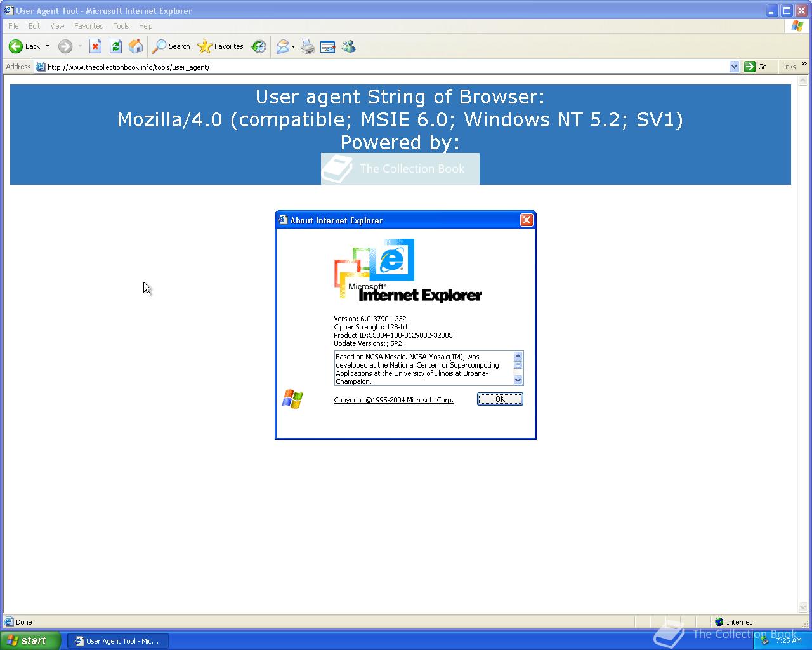This screenshot has height=650, width=812.
Task: Open the Favorites star toolbar button
Action: pos(221,46)
